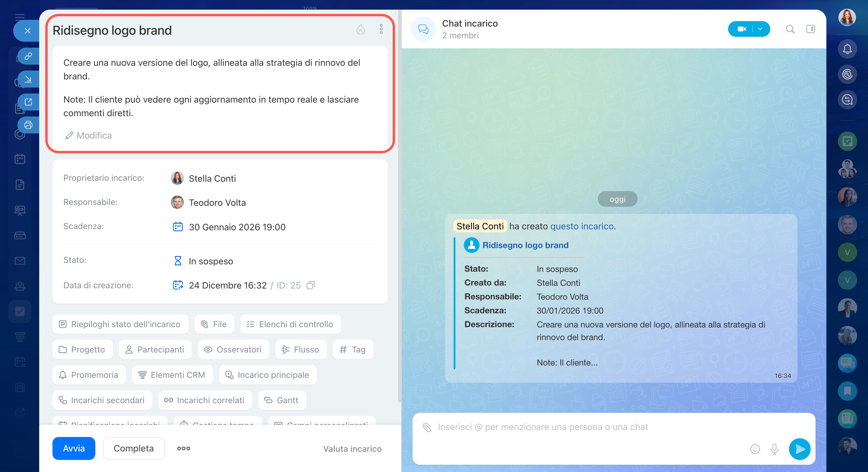Select the Elenchi di controllo chip
The image size is (868, 472).
tap(290, 324)
